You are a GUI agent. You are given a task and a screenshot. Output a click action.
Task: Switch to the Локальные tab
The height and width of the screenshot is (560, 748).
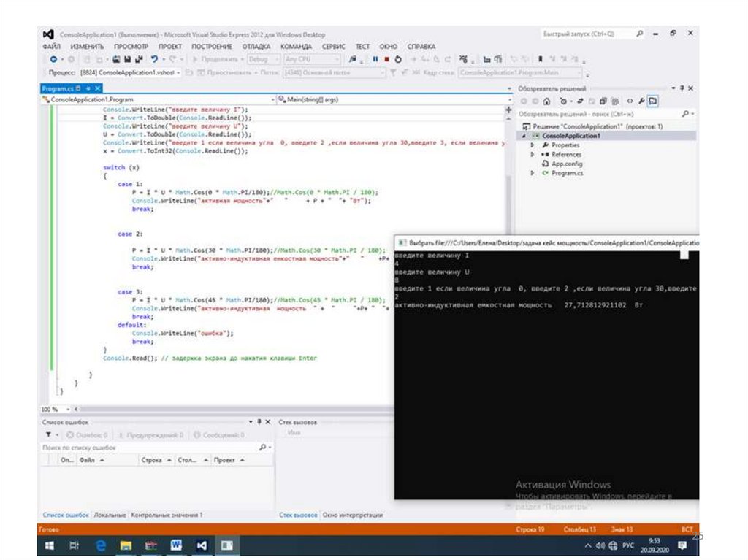(x=110, y=515)
